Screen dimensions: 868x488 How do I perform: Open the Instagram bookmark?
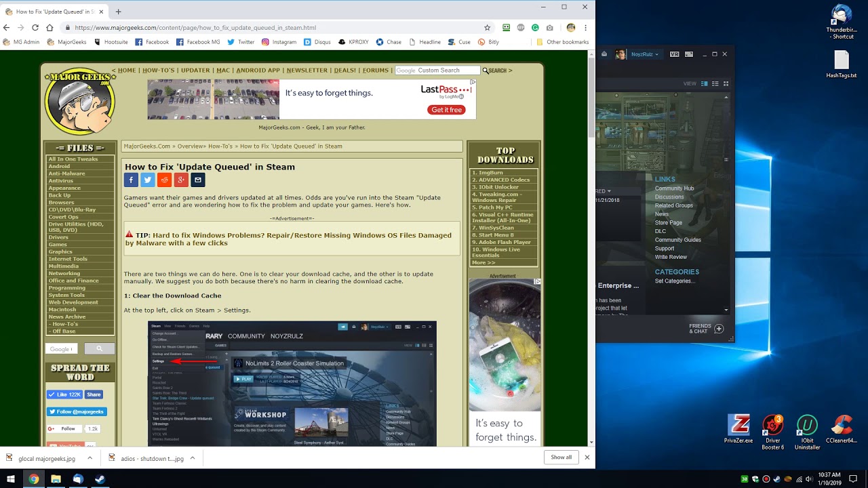279,42
